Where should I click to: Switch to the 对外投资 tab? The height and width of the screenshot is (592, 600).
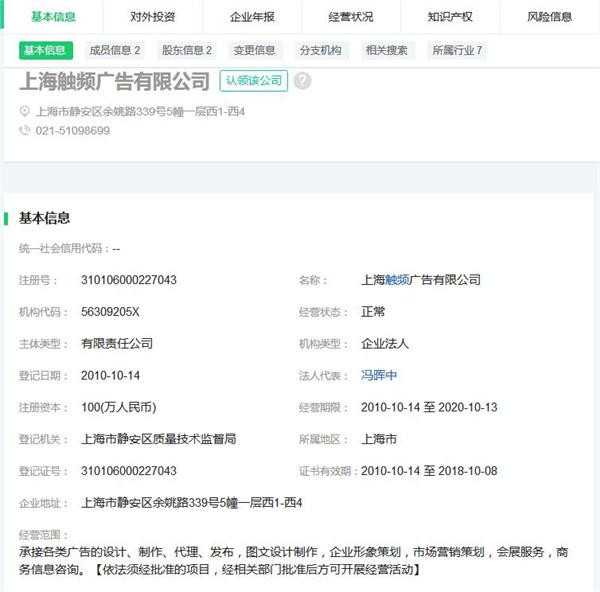[x=152, y=17]
